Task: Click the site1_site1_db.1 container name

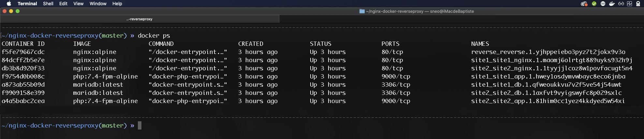Action: [x=546, y=85]
